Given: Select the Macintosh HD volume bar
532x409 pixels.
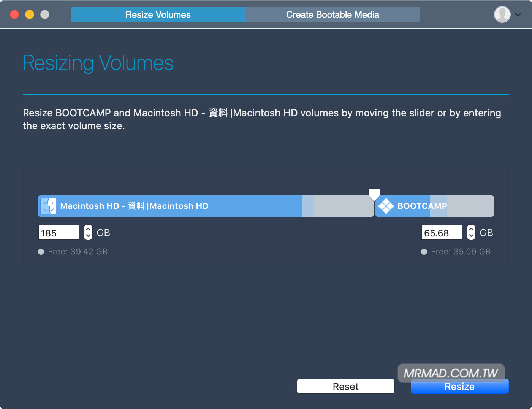Looking at the screenshot, I should point(206,206).
